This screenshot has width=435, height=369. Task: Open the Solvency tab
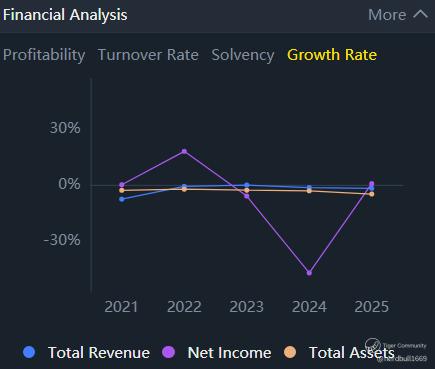coord(243,55)
